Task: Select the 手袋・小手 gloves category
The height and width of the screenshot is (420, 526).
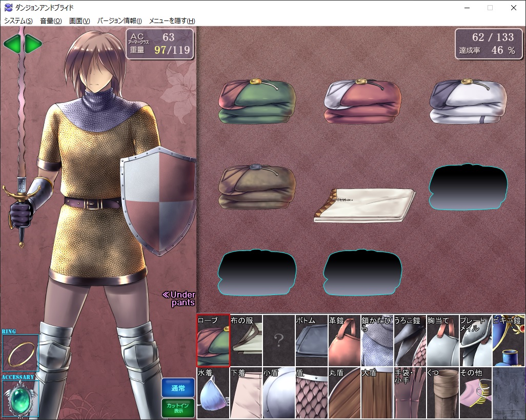Action: [410, 393]
